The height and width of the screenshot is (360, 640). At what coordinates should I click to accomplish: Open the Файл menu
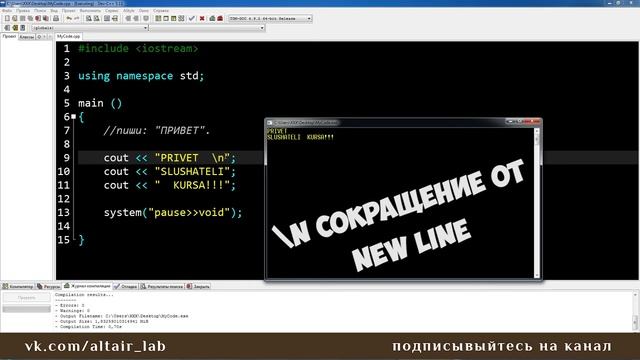point(7,10)
